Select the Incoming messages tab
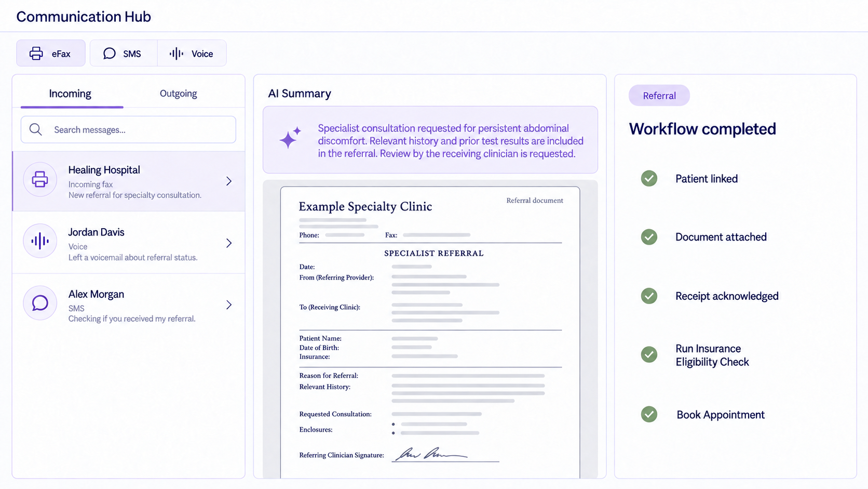 (x=70, y=94)
